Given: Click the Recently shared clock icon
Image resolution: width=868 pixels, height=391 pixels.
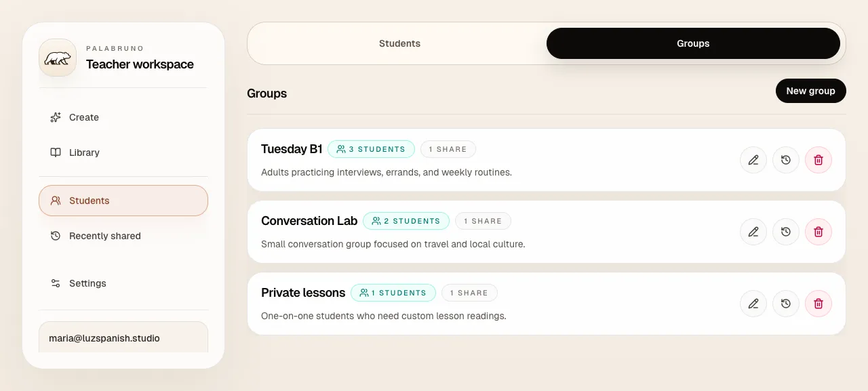Looking at the screenshot, I should (x=55, y=236).
